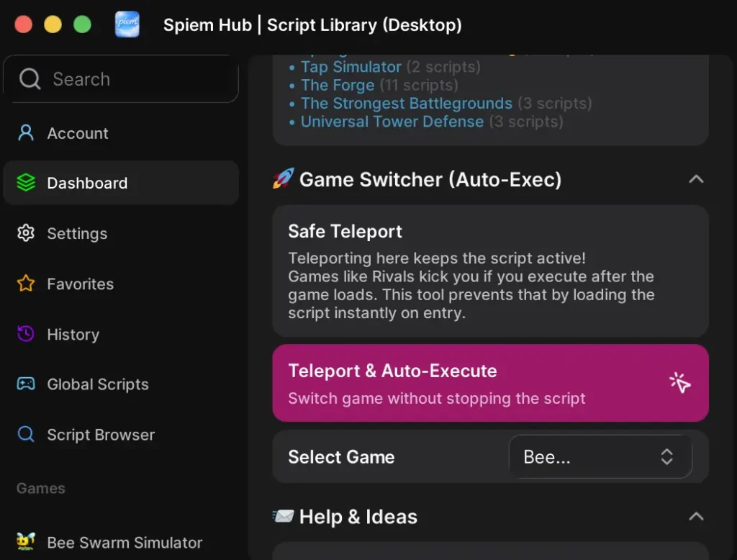Click the yellow macOS minimize button

[53, 24]
